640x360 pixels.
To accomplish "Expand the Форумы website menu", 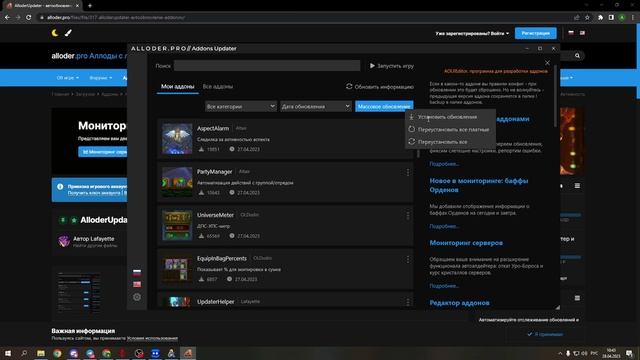I will 100,78.
